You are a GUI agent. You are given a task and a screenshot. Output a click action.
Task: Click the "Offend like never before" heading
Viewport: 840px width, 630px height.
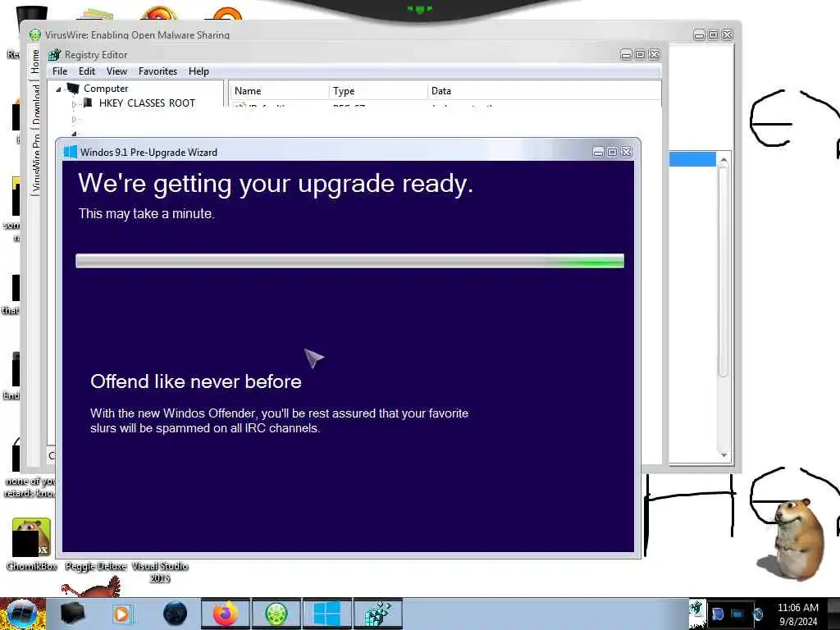(x=195, y=381)
